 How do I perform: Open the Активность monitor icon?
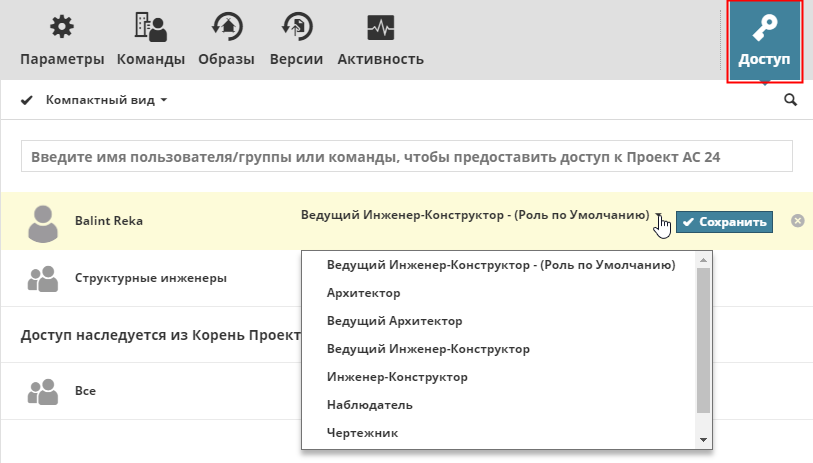coord(380,28)
